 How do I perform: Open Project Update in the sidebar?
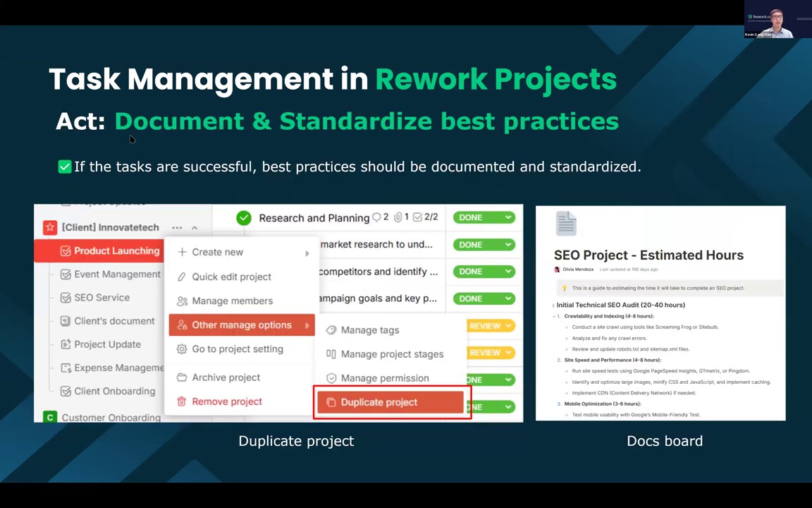pos(107,344)
